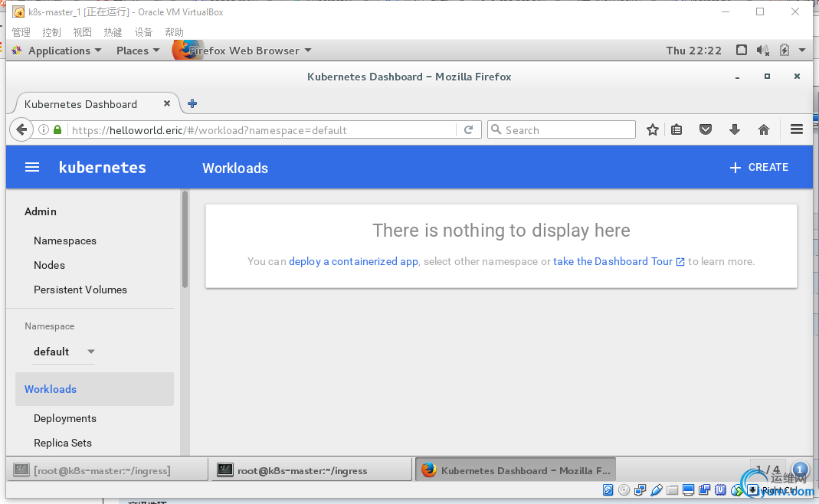The height and width of the screenshot is (504, 819).
Task: Go to Firefox home page icon
Action: 764,129
